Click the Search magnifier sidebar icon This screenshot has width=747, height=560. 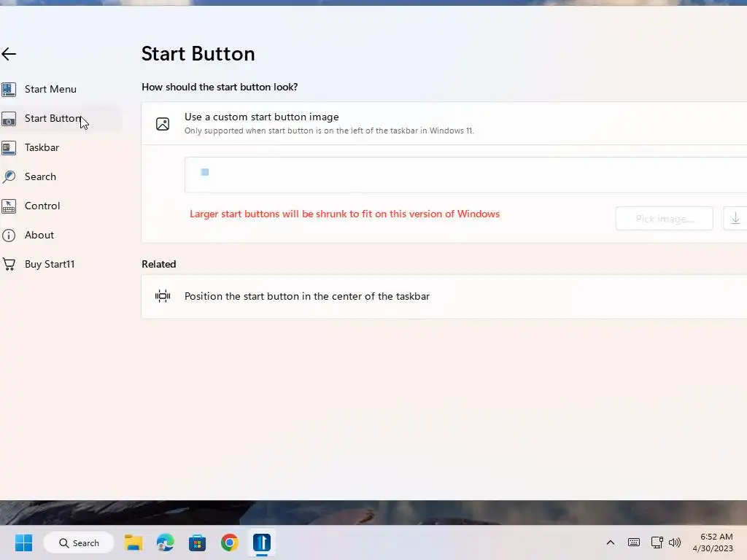(9, 176)
